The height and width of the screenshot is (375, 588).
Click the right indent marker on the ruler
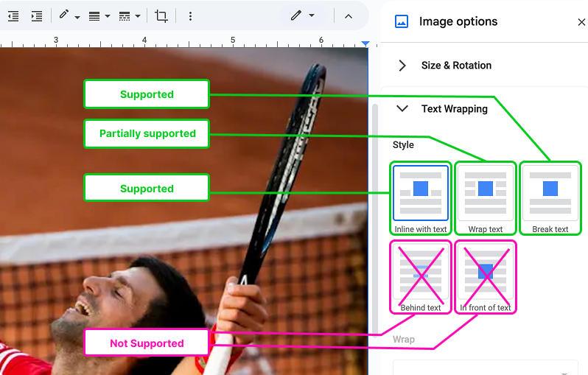point(365,44)
